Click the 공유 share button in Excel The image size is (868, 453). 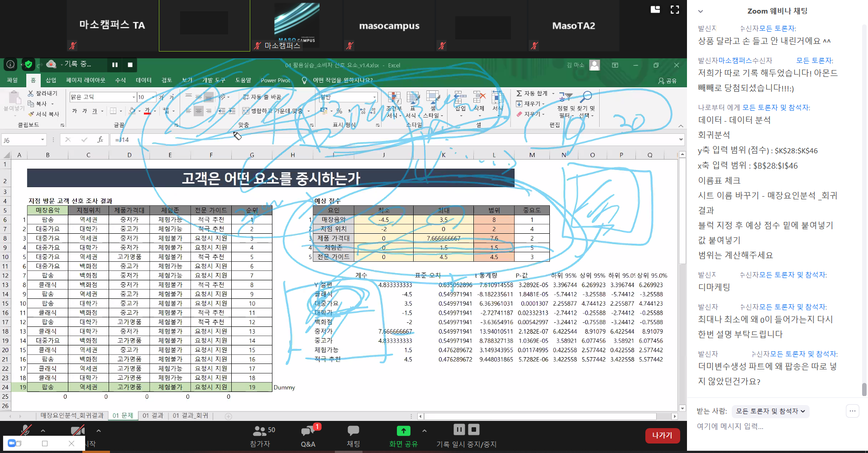(x=668, y=80)
